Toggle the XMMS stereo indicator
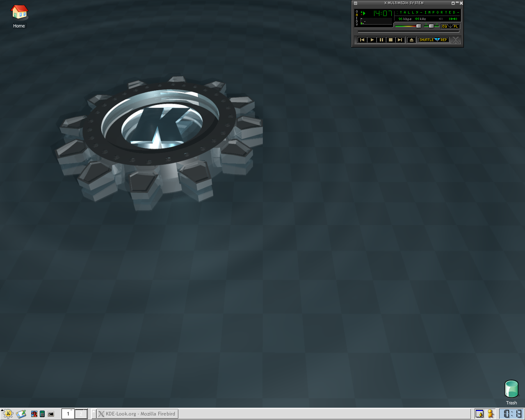Image resolution: width=525 pixels, height=420 pixels. coord(453,19)
